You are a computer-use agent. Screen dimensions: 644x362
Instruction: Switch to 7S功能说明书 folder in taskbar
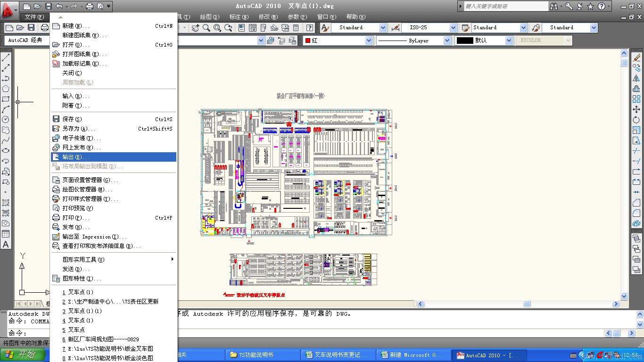(262, 355)
